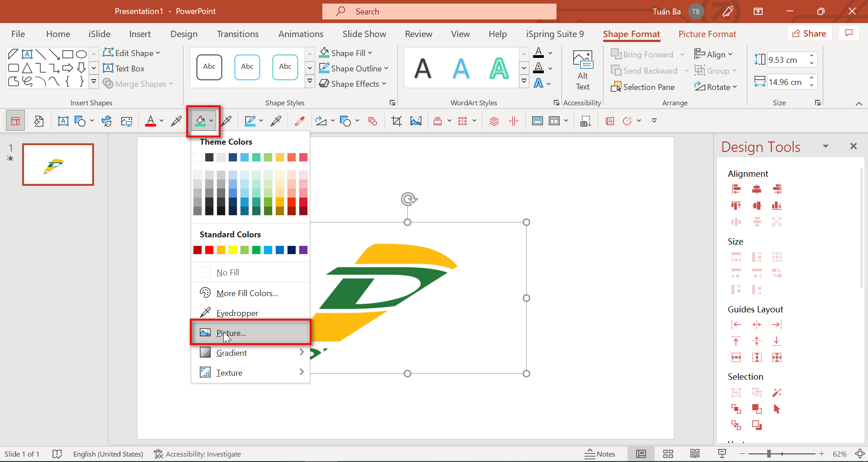Select the dark gray theme color

point(209,157)
